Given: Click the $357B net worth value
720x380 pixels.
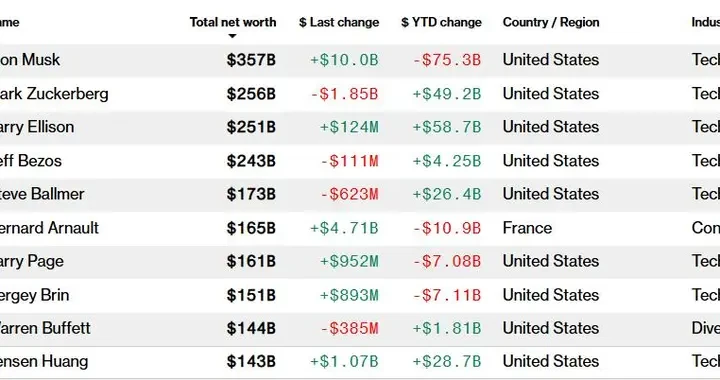Looking at the screenshot, I should pyautogui.click(x=251, y=60).
